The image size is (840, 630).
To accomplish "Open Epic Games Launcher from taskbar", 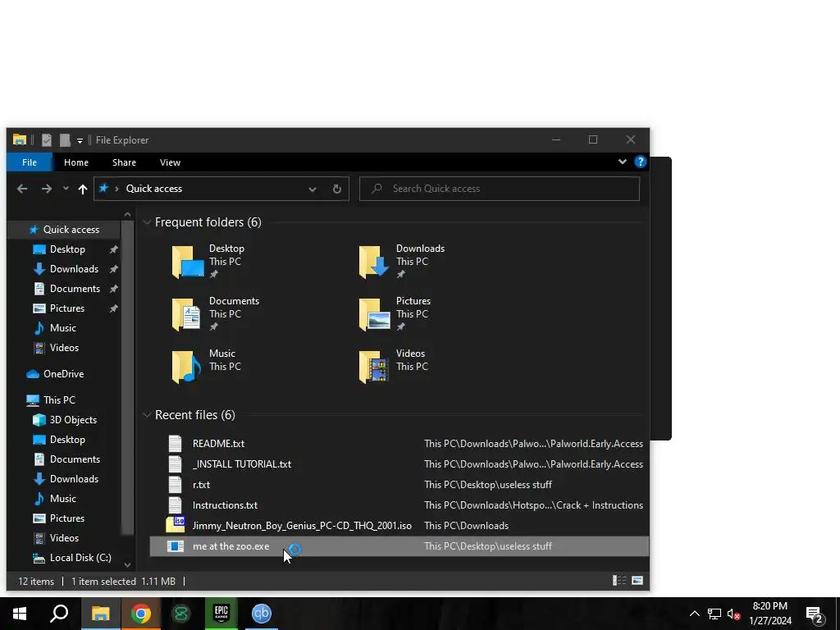I will 221,614.
